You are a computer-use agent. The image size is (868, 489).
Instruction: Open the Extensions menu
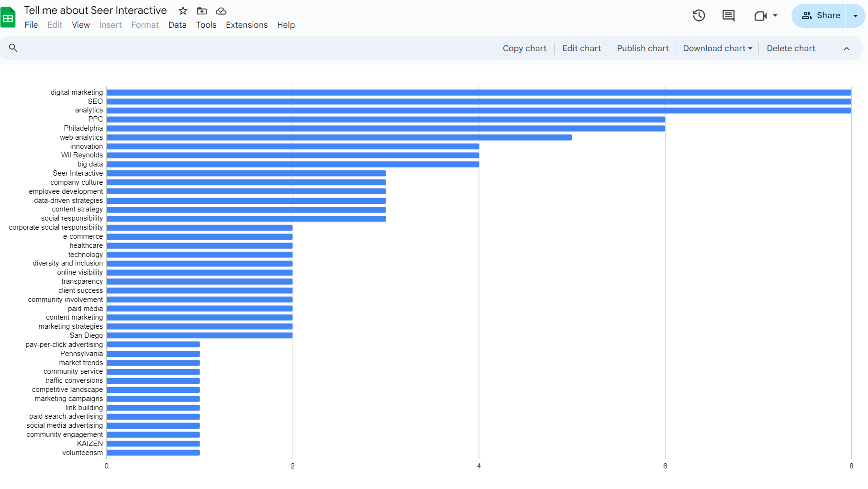(246, 25)
